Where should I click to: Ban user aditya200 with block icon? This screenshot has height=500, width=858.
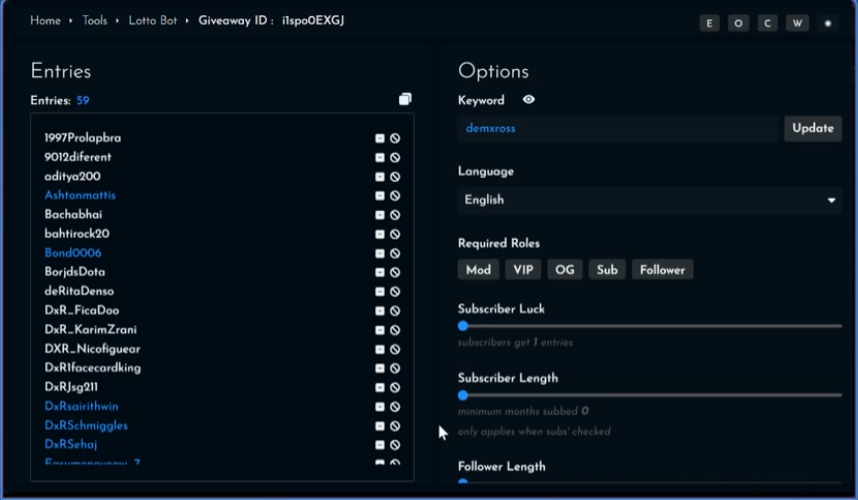pos(395,177)
